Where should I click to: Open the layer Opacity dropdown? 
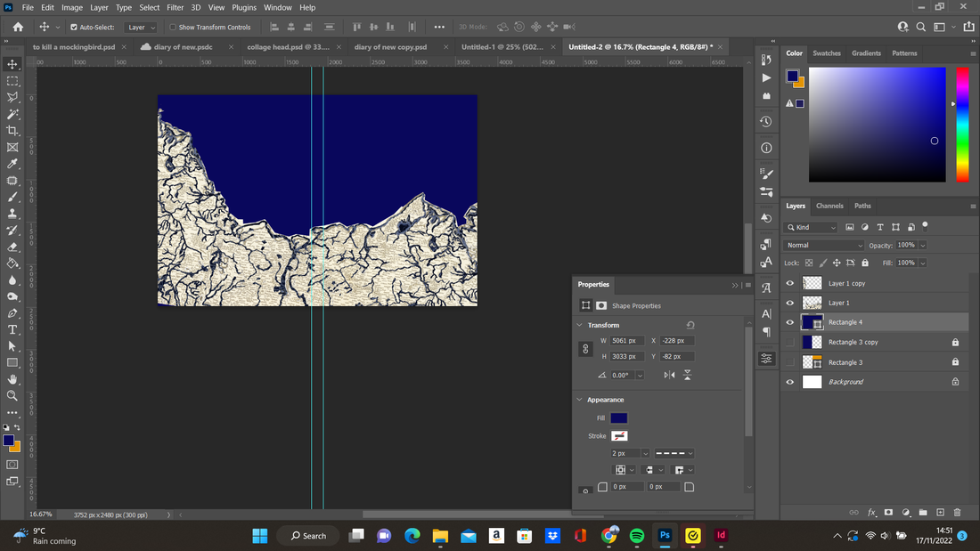922,246
